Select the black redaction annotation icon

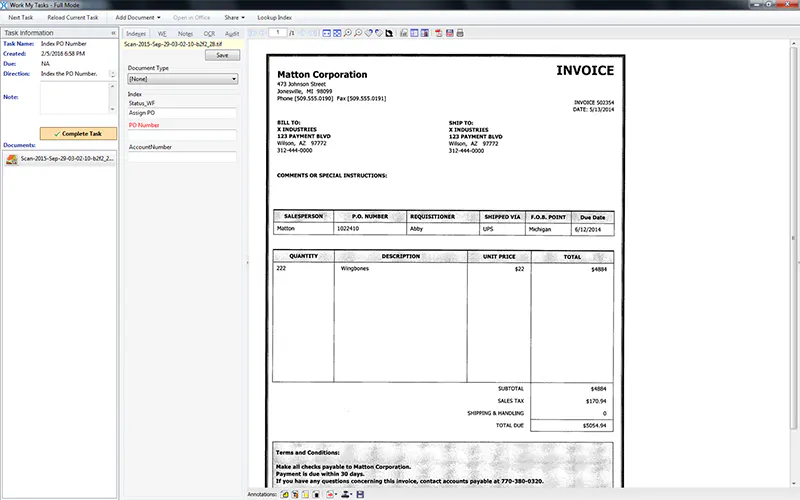(x=316, y=494)
